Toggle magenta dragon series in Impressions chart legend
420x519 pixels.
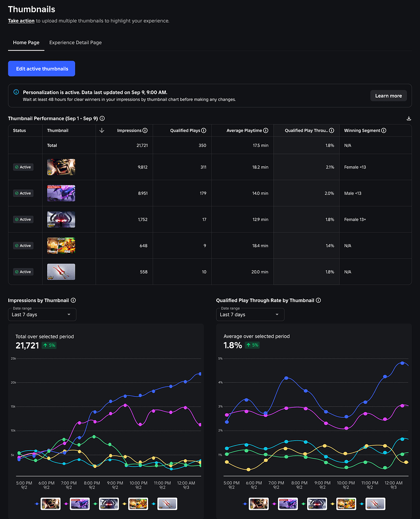coord(77,503)
